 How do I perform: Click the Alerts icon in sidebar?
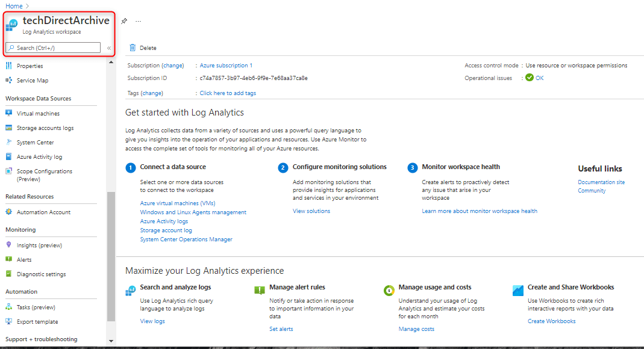9,259
